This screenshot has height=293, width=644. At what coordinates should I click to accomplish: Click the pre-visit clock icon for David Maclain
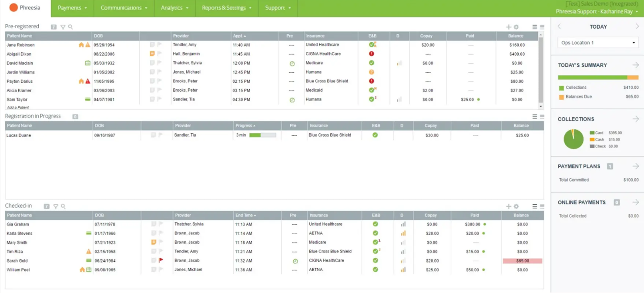[x=292, y=64]
